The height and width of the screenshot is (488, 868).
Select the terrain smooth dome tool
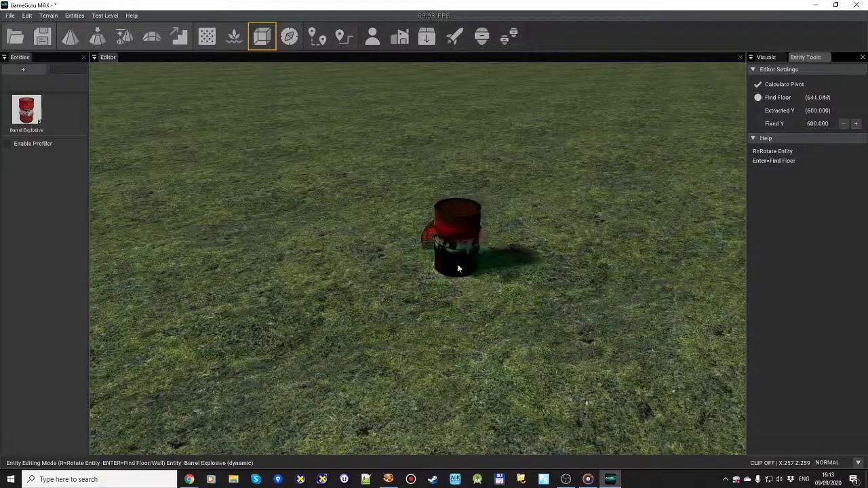click(x=152, y=37)
